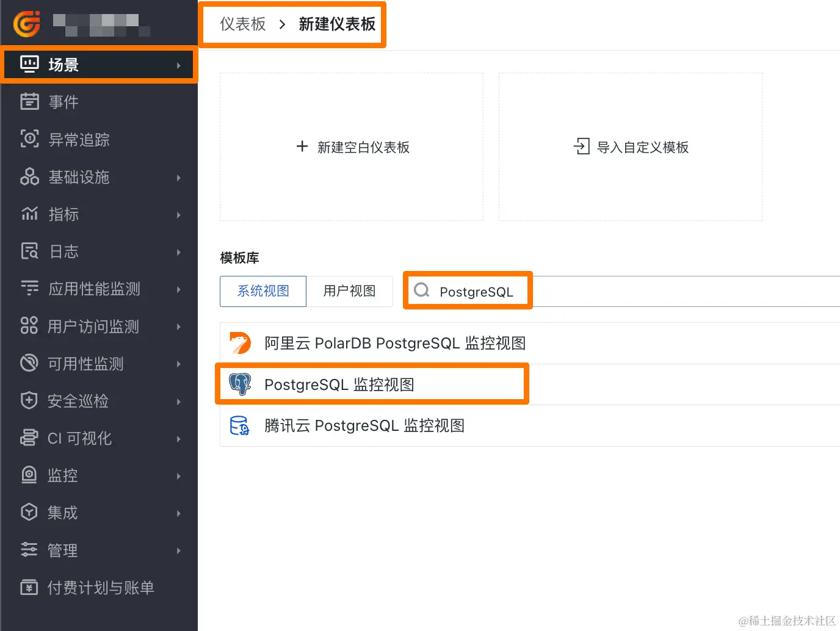Expand the CI 可视化 submenu arrow
Viewport: 840px width, 631px height.
coord(178,439)
